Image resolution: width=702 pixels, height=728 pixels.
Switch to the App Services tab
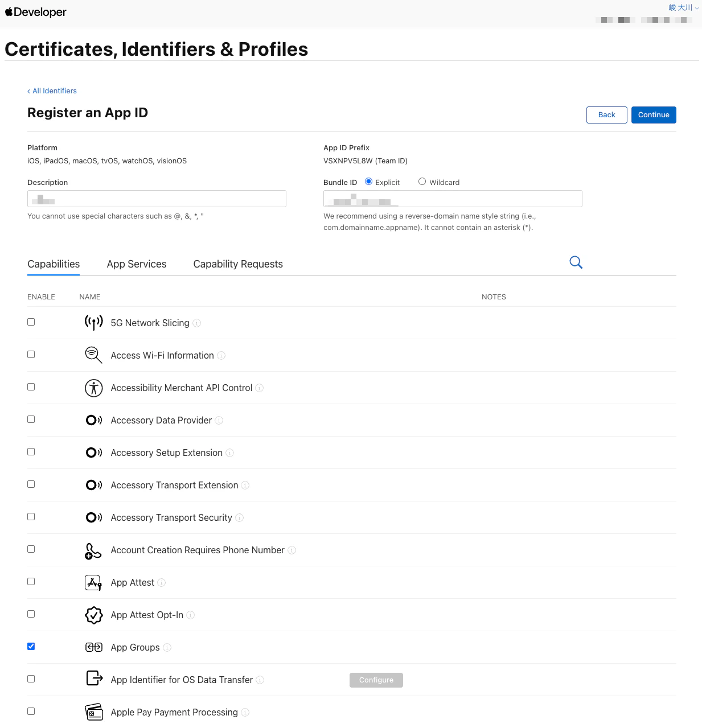137,264
